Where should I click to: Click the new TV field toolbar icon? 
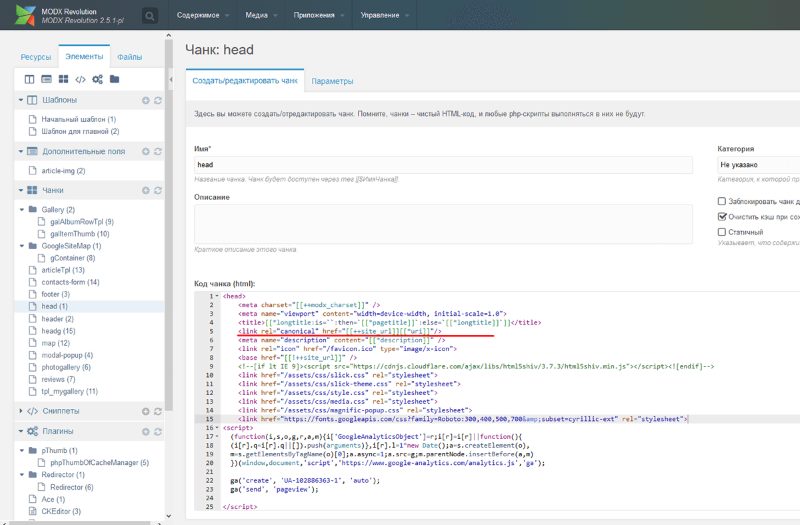(46, 79)
